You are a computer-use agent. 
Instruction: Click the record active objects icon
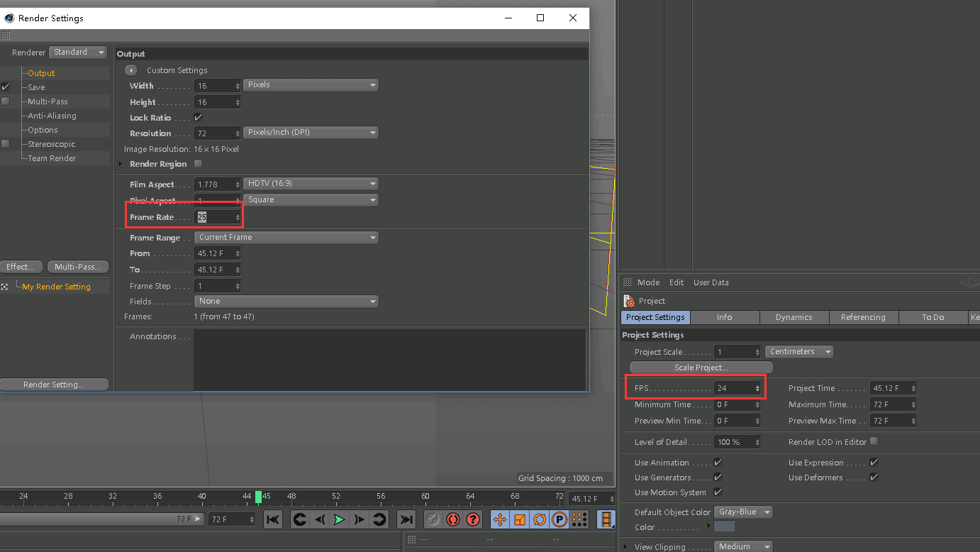[x=433, y=519]
